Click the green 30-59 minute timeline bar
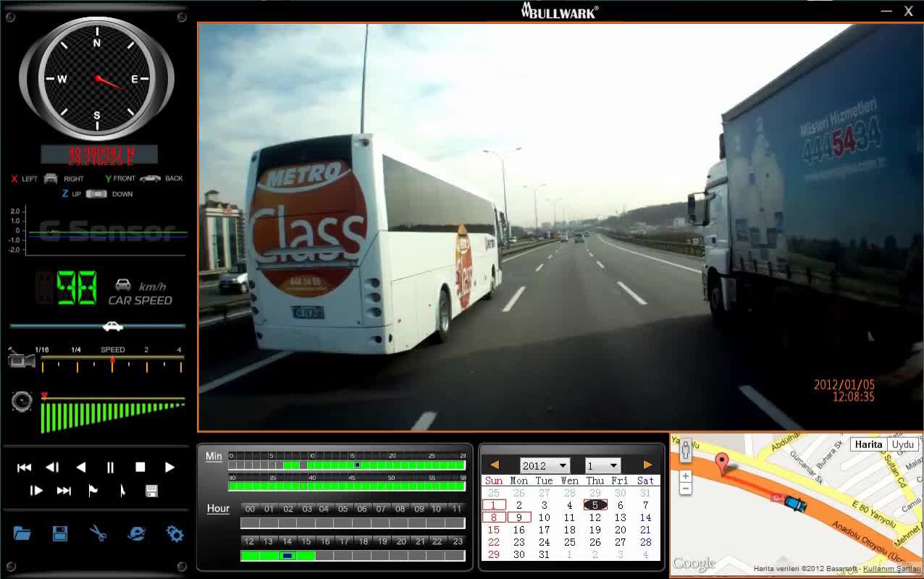The height and width of the screenshot is (579, 924). pos(347,487)
